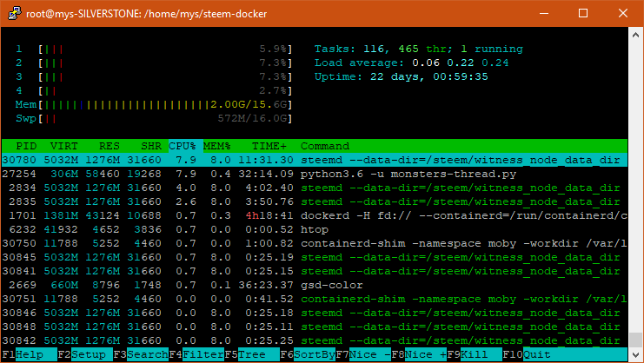Screen dimensions: 644x363
Task: Click the PuTTY terminal icon in title bar
Action: click(14, 13)
